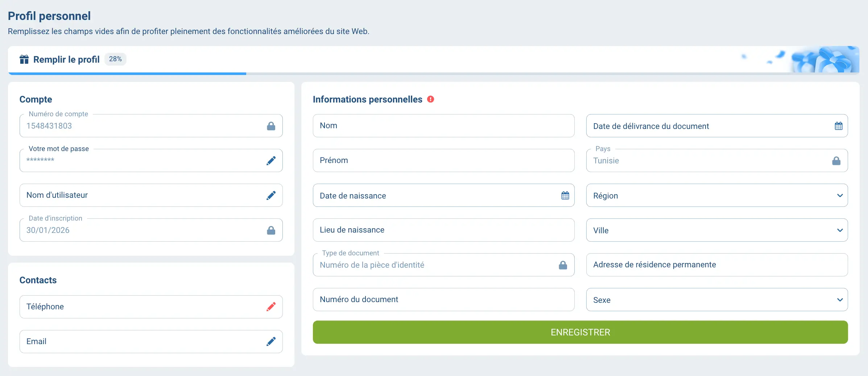The height and width of the screenshot is (376, 868).
Task: Click the registration date 30/01/2026
Action: pos(48,230)
